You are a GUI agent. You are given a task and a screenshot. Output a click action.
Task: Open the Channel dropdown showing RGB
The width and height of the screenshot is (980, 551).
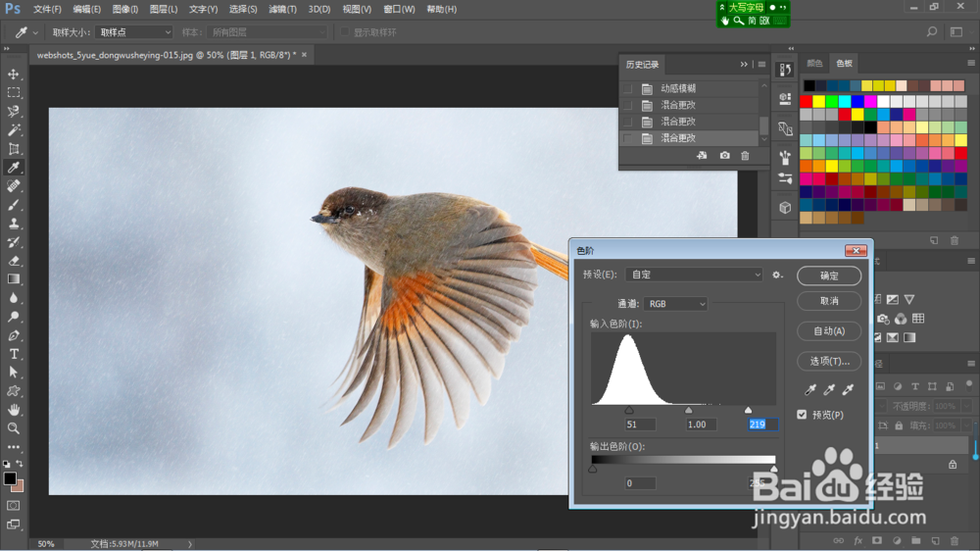675,304
